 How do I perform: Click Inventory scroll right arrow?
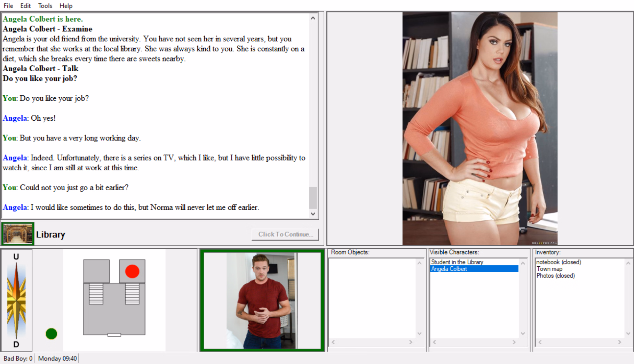620,342
